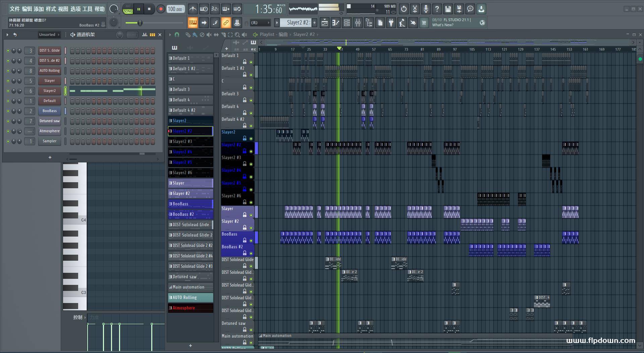Open the Channel rack view icon
Image resolution: width=644 pixels, height=353 pixels.
pyautogui.click(x=347, y=23)
